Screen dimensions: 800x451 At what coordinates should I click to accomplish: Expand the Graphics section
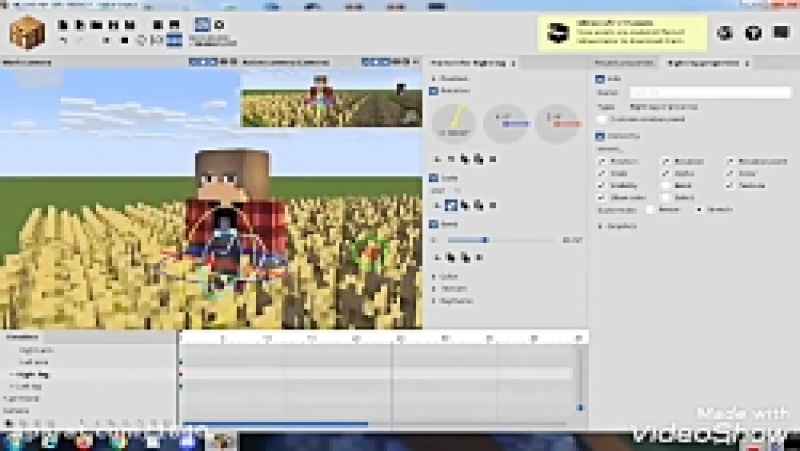click(601, 226)
